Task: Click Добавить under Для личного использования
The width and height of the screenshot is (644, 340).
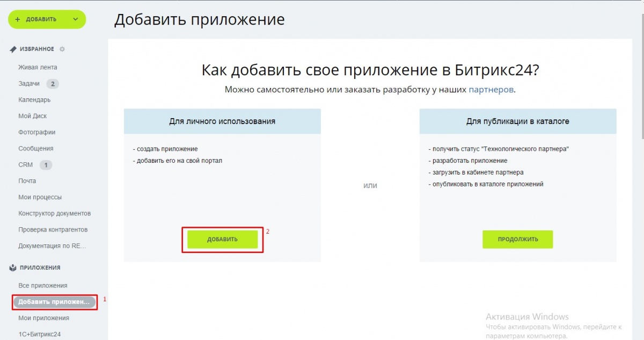Action: tap(222, 240)
